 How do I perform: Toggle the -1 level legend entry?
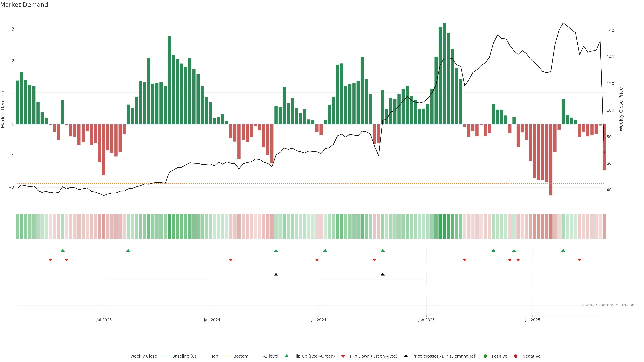point(271,356)
